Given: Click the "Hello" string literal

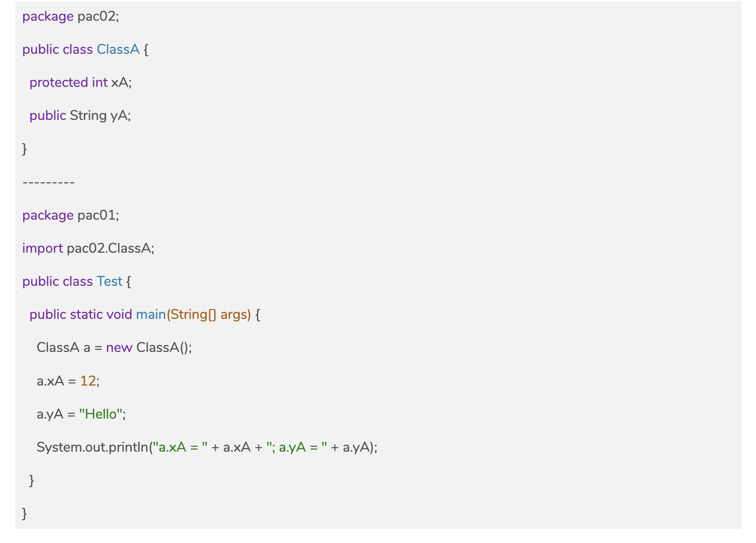Looking at the screenshot, I should coord(101,414).
